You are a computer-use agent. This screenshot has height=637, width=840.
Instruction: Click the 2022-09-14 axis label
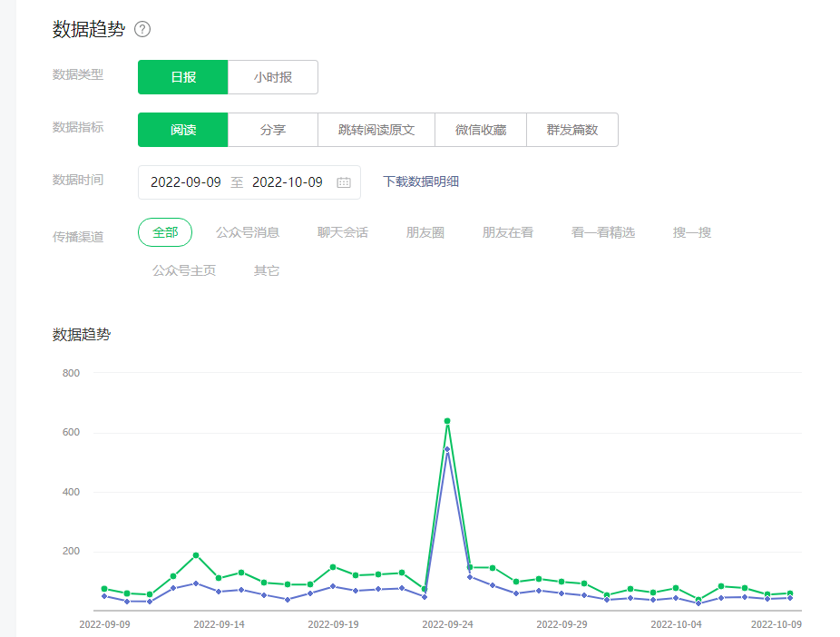point(219,624)
